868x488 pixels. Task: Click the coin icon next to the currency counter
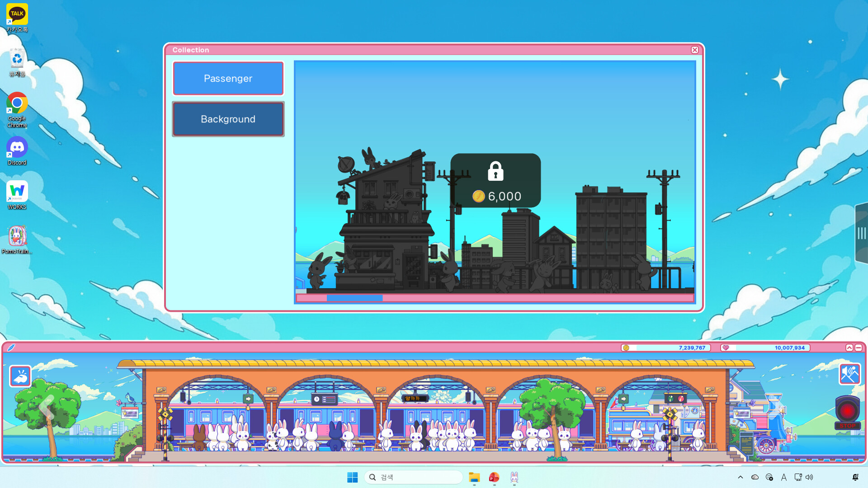point(627,348)
